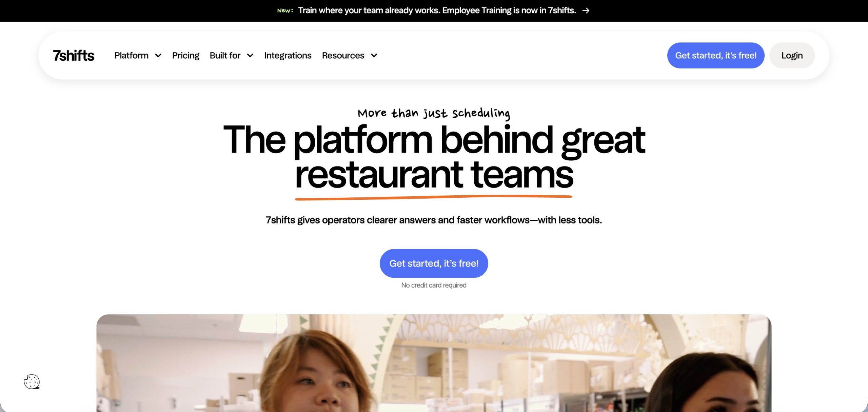Screen dimensions: 868x412
Task: Open the Resources nav item
Action: coord(343,56)
